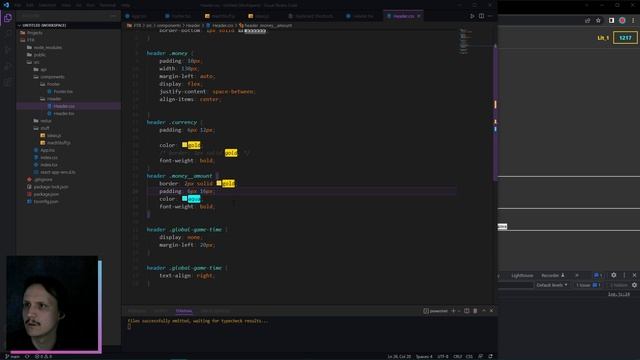Change CRLF line ending in status bar
This screenshot has width=640, height=360.
tap(458, 356)
